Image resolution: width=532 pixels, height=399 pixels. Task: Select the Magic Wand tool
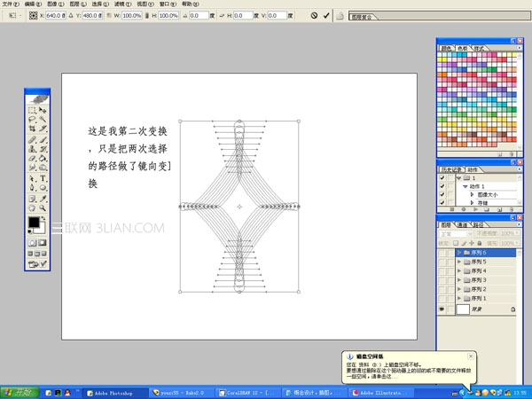(43, 120)
